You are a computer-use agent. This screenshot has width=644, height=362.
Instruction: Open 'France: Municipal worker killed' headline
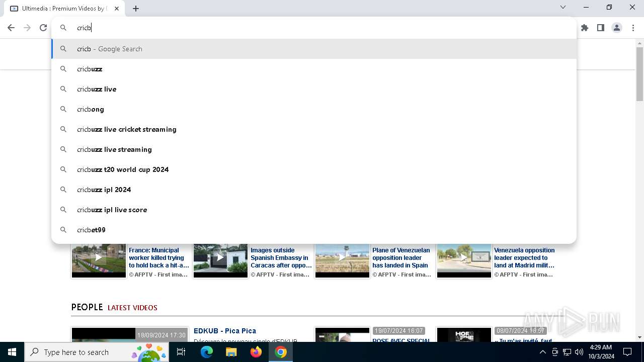(159, 258)
